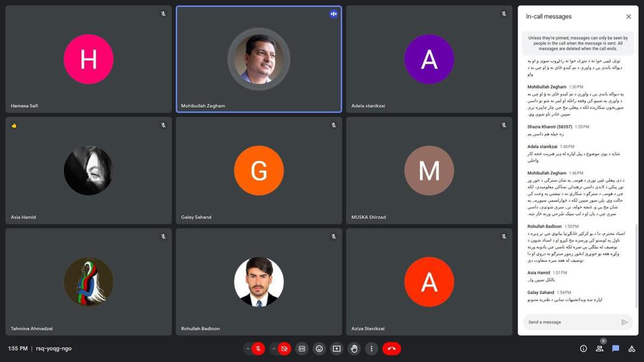The width and height of the screenshot is (644, 362).
Task: Show the people list
Action: (599, 348)
